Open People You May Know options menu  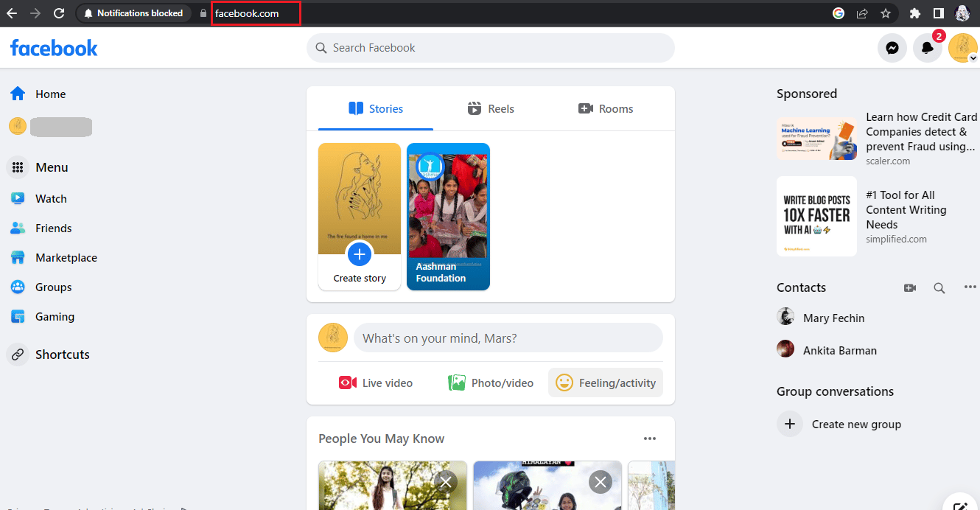coord(650,439)
